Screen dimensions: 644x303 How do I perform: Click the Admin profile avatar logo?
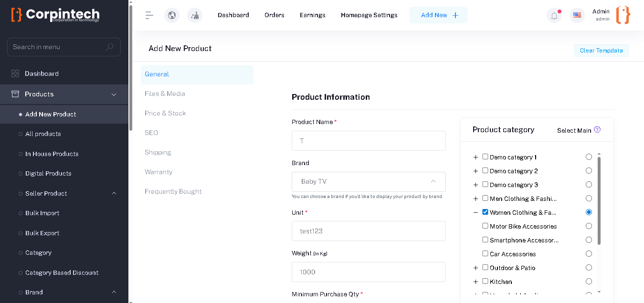pos(623,15)
